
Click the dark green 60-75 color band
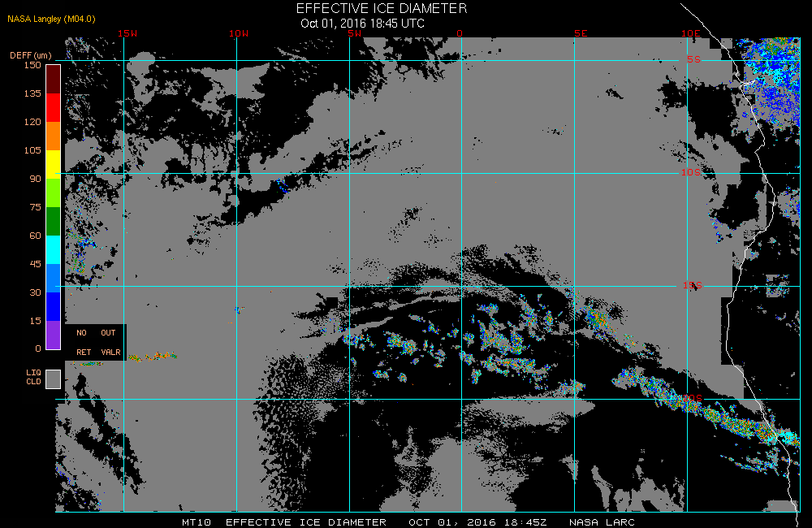[54, 221]
